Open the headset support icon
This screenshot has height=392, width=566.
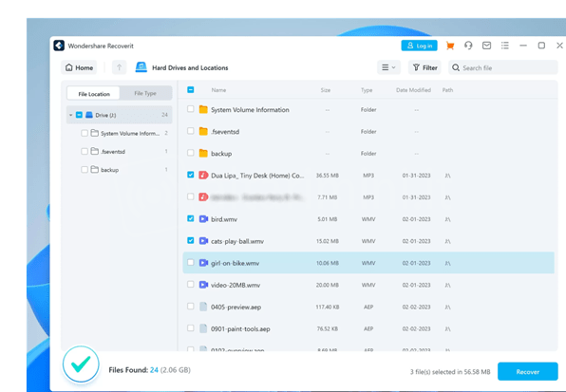[x=468, y=46]
